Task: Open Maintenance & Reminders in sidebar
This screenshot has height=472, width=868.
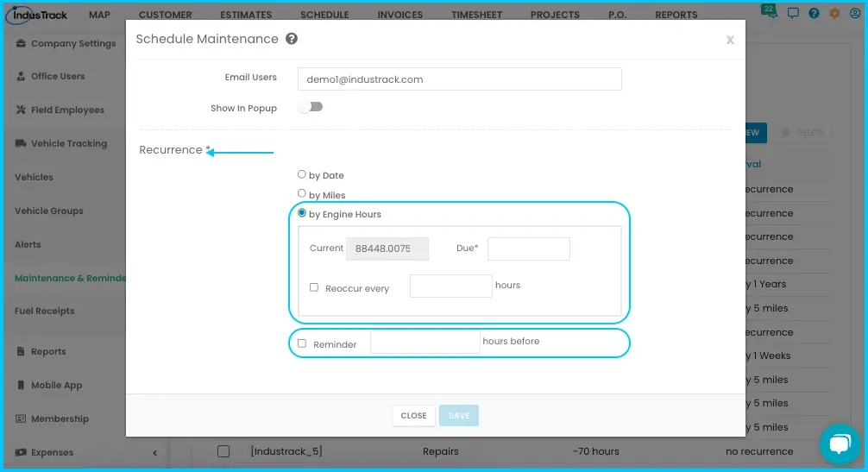Action: (70, 278)
